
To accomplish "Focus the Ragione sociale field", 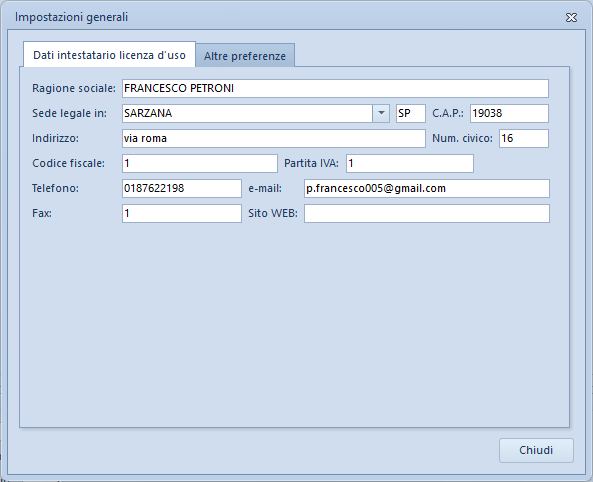I will pos(335,88).
